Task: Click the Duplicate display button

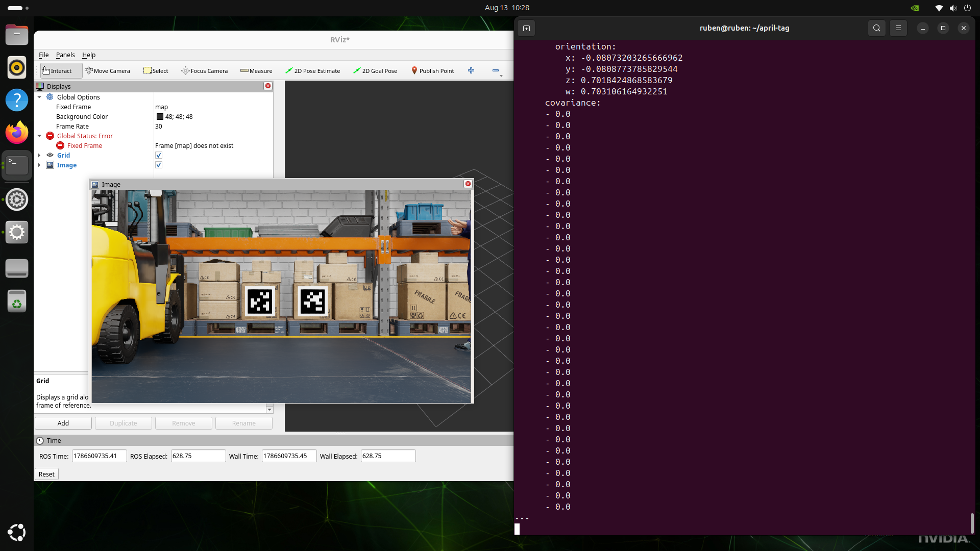Action: click(x=124, y=423)
